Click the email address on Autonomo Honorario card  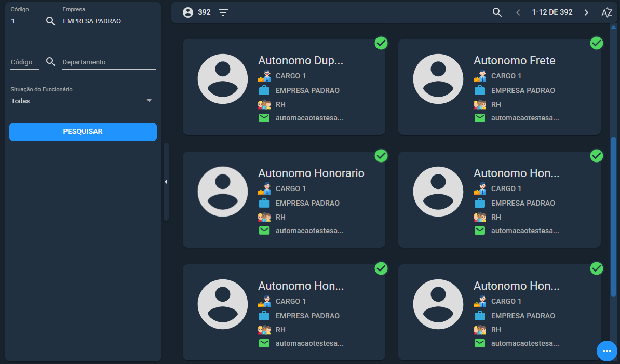[309, 231]
